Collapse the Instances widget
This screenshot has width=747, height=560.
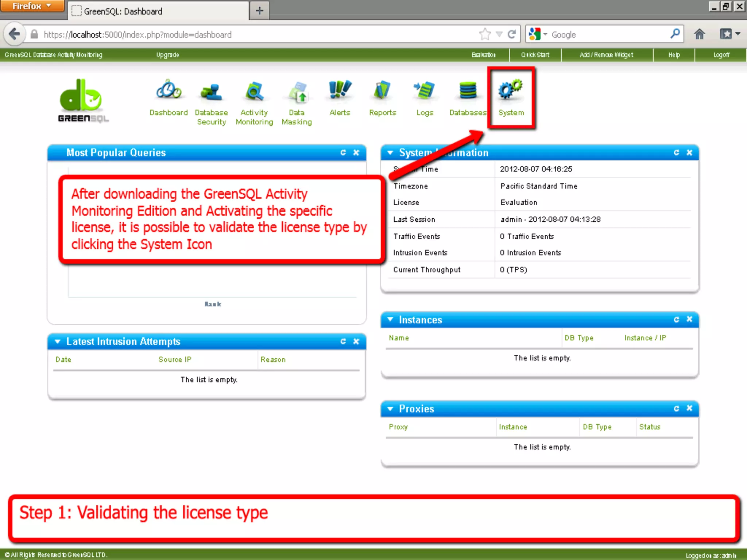coord(390,319)
